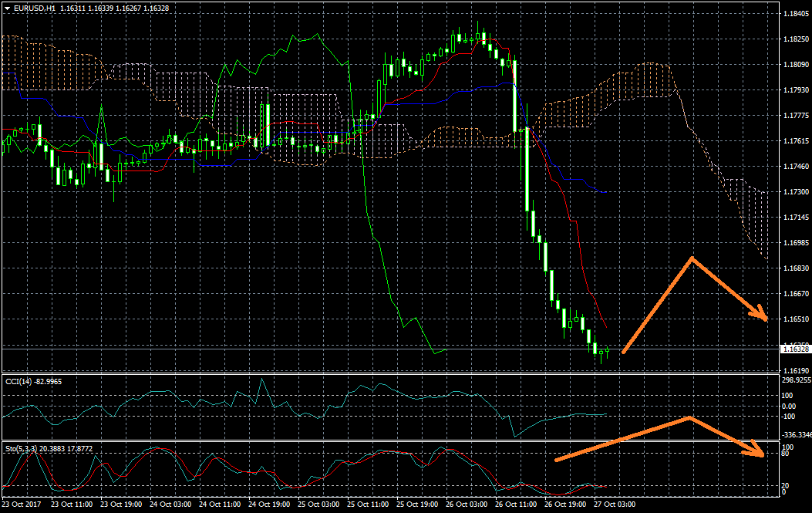
Task: Click the 1.17300 price level on the axis
Action: coord(793,191)
